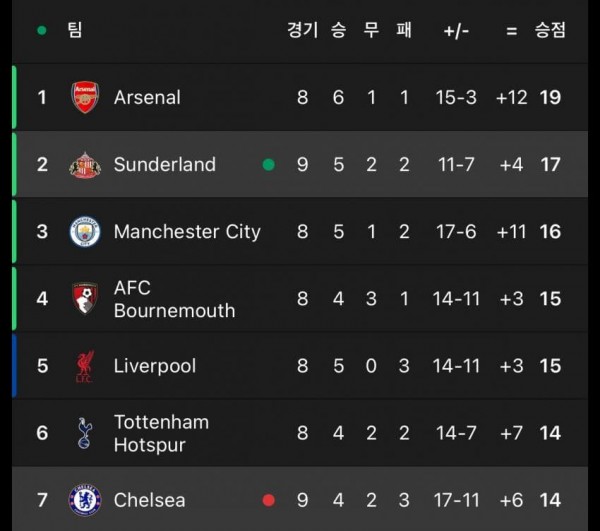Click green live dot beside Sunderland

click(268, 165)
